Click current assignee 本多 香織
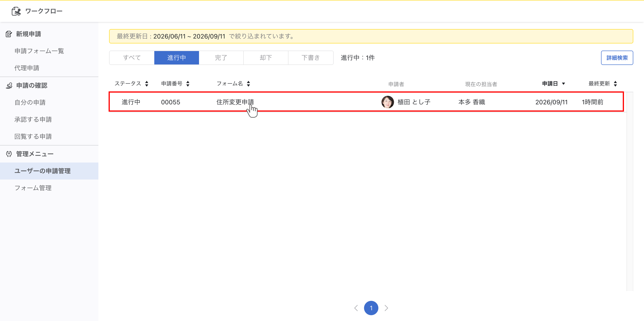The image size is (644, 321). pos(472,102)
